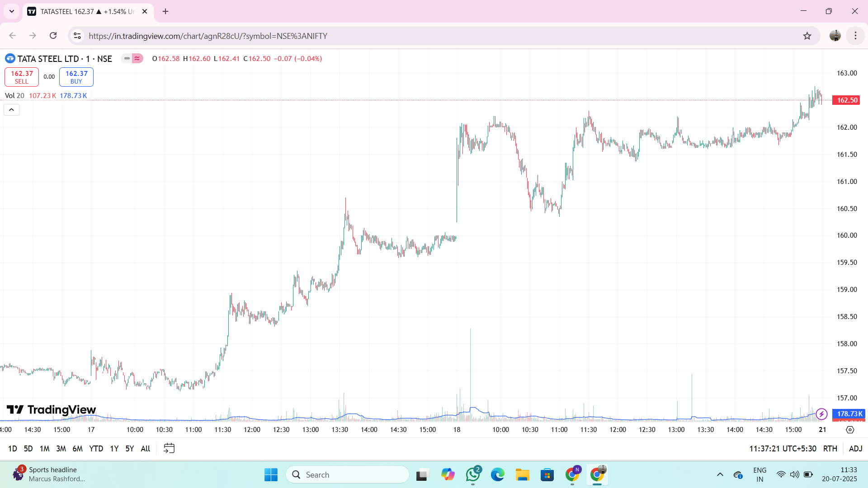
Task: Click the 162.37 BUY button
Action: (x=76, y=77)
